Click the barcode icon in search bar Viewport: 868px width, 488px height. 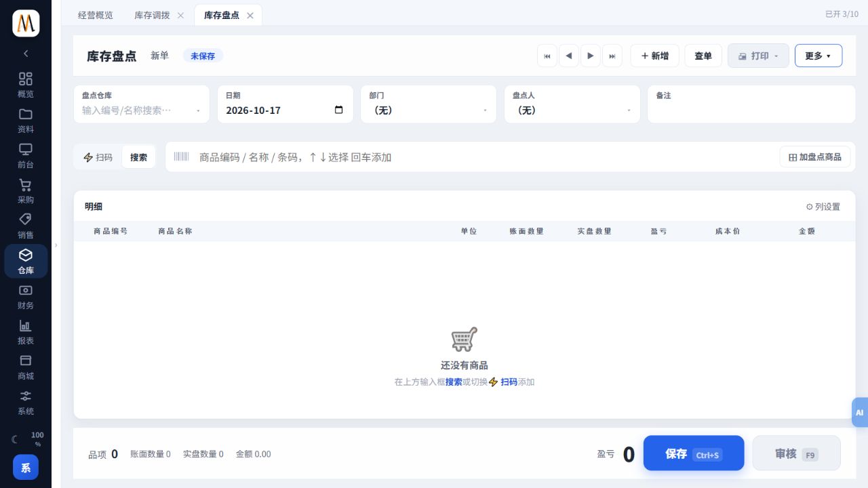coord(181,157)
